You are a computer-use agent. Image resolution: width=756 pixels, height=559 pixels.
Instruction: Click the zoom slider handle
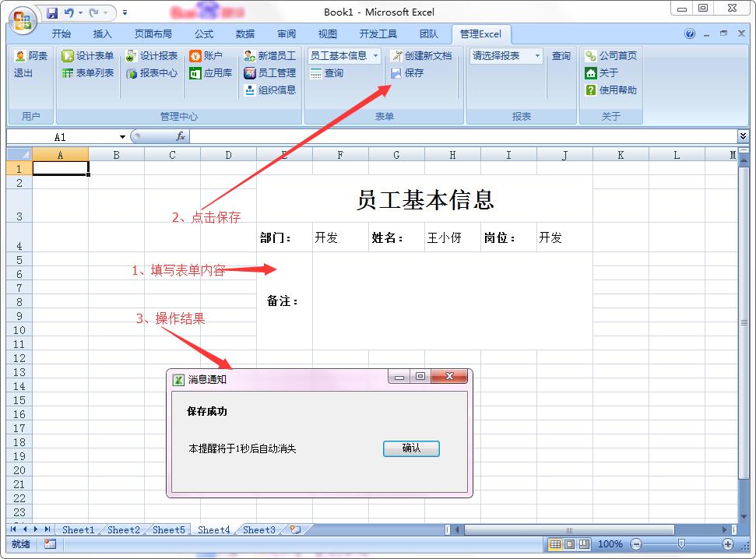pyautogui.click(x=681, y=544)
